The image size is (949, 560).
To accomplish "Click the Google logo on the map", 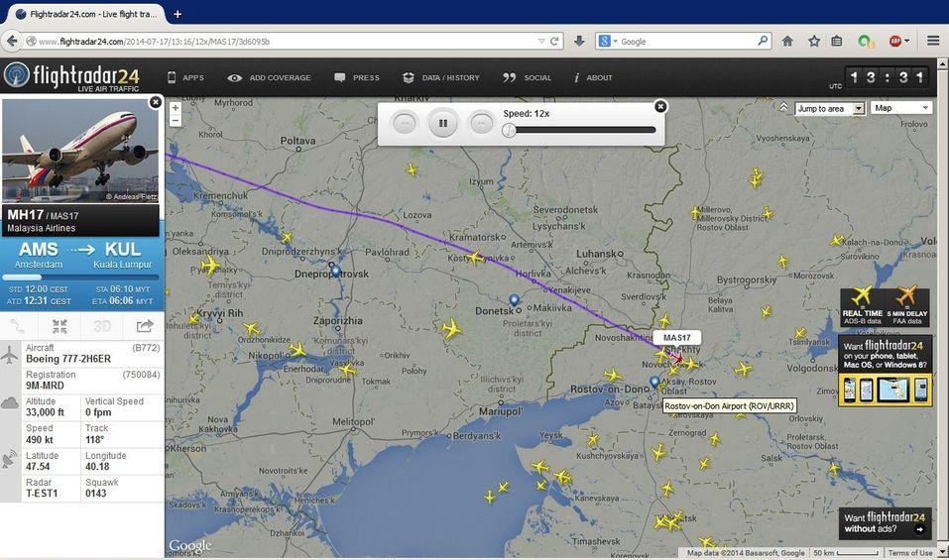I will pyautogui.click(x=190, y=546).
